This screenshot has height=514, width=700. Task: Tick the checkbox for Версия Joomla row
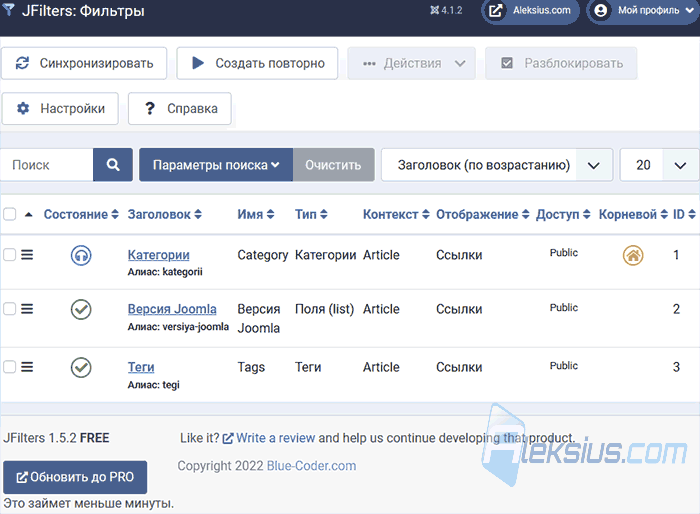coord(9,309)
